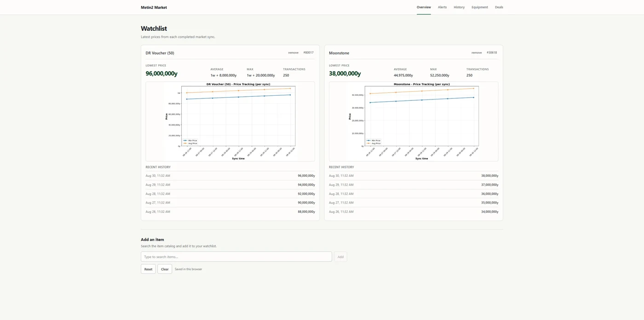Image resolution: width=644 pixels, height=320 pixels.
Task: Select the 88,000,000y history price
Action: pyautogui.click(x=306, y=212)
